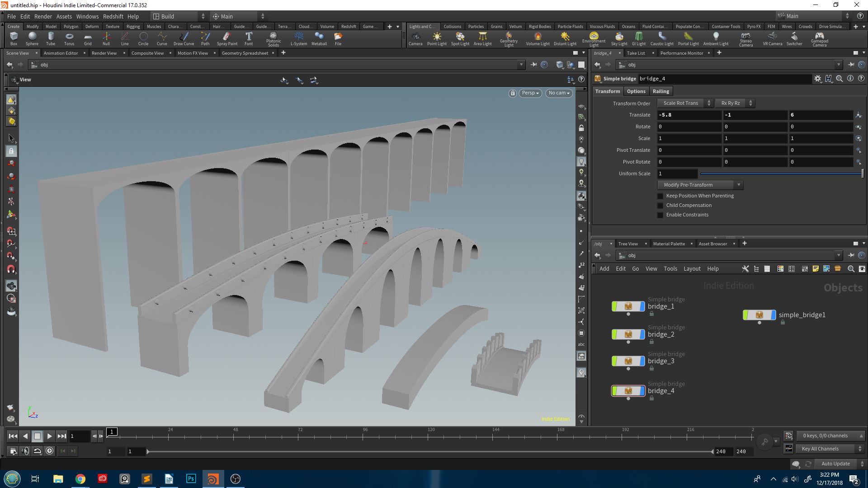Create a Font object
This screenshot has width=868, height=488.
tap(249, 39)
